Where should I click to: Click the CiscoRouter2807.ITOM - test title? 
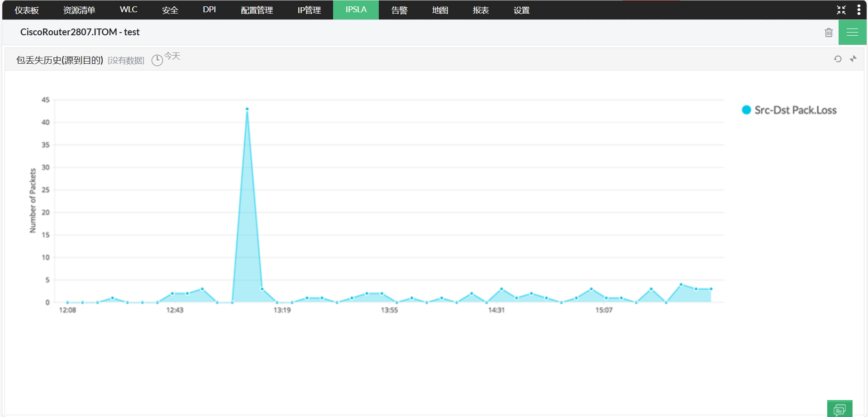coord(80,32)
